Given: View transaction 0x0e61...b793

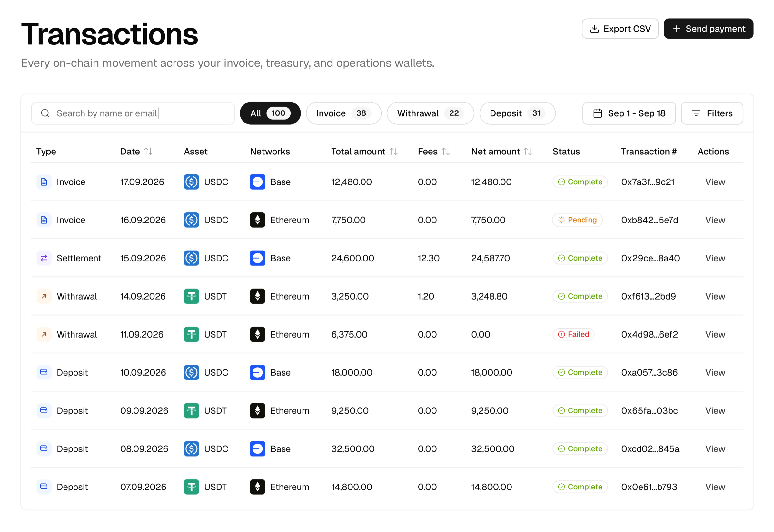Looking at the screenshot, I should 715,487.
